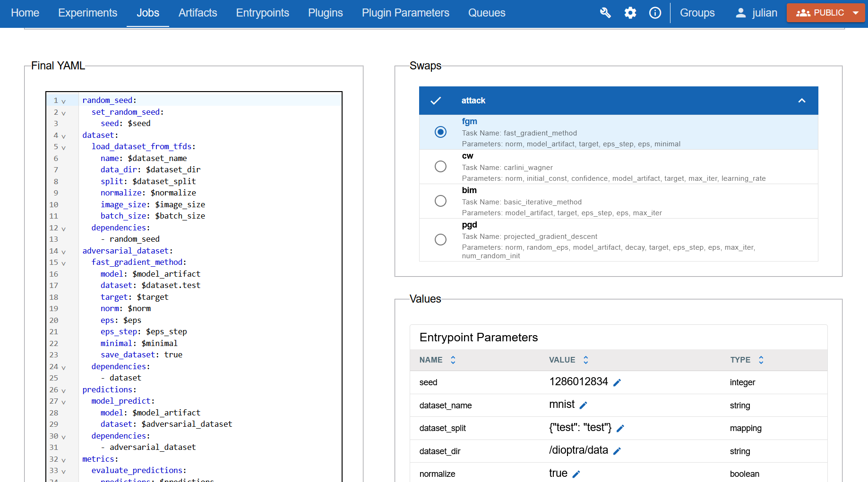The width and height of the screenshot is (868, 482).
Task: Open the Queues tab
Action: tap(487, 13)
